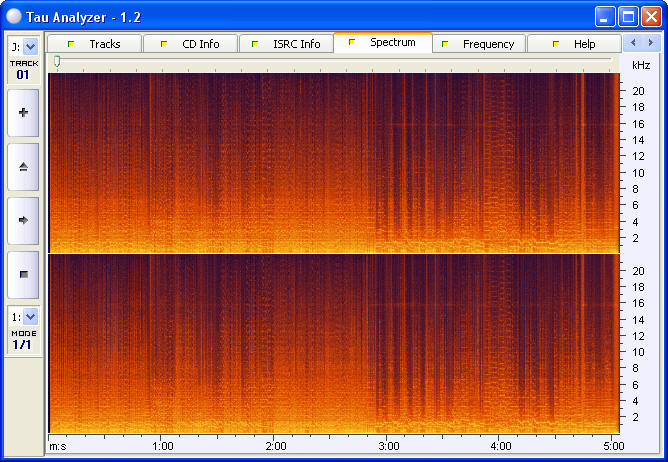Image resolution: width=668 pixels, height=462 pixels.
Task: Click the 3:00 mark on the time axis
Action: point(389,446)
